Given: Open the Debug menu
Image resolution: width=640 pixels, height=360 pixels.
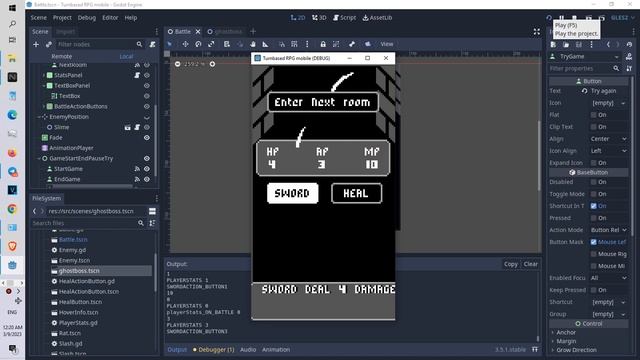Looking at the screenshot, I should coord(87,18).
